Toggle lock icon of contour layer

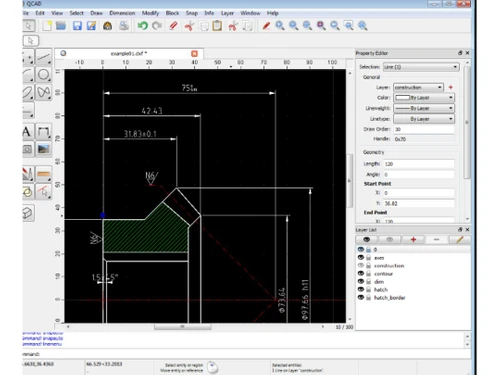click(x=369, y=274)
